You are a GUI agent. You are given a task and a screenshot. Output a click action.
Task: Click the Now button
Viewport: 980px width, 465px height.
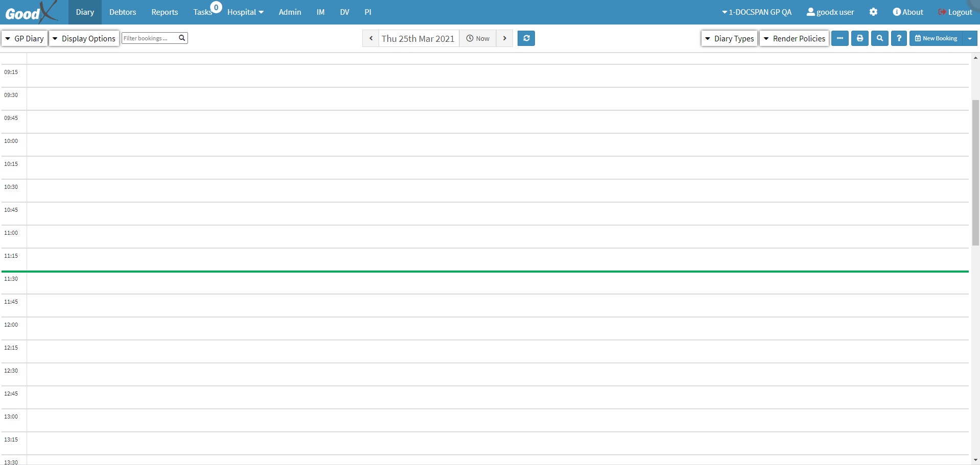click(x=478, y=38)
